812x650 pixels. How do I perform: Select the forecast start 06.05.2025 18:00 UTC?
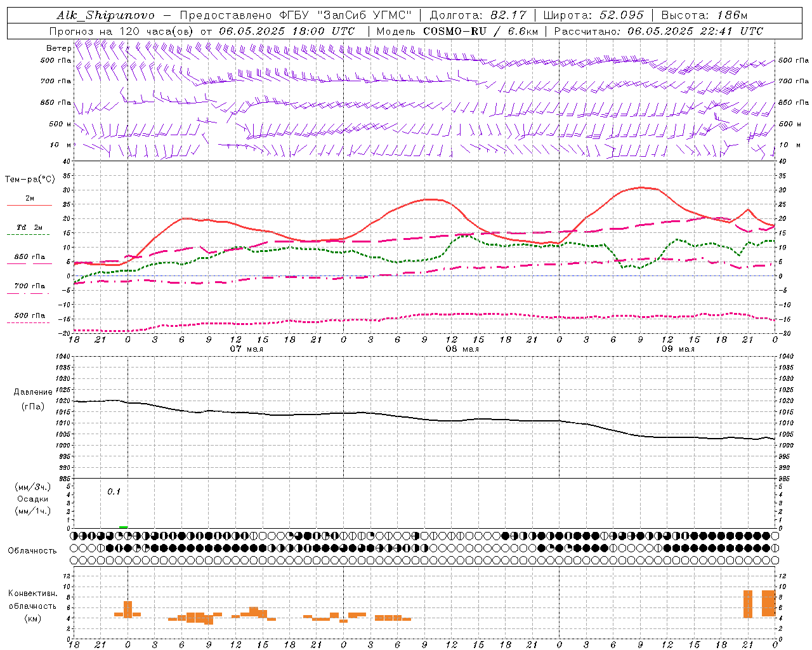pyautogui.click(x=287, y=31)
